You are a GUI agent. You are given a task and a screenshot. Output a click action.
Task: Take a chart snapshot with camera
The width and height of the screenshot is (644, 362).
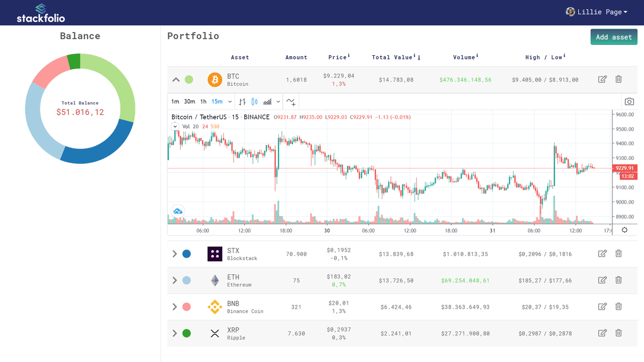coord(629,102)
